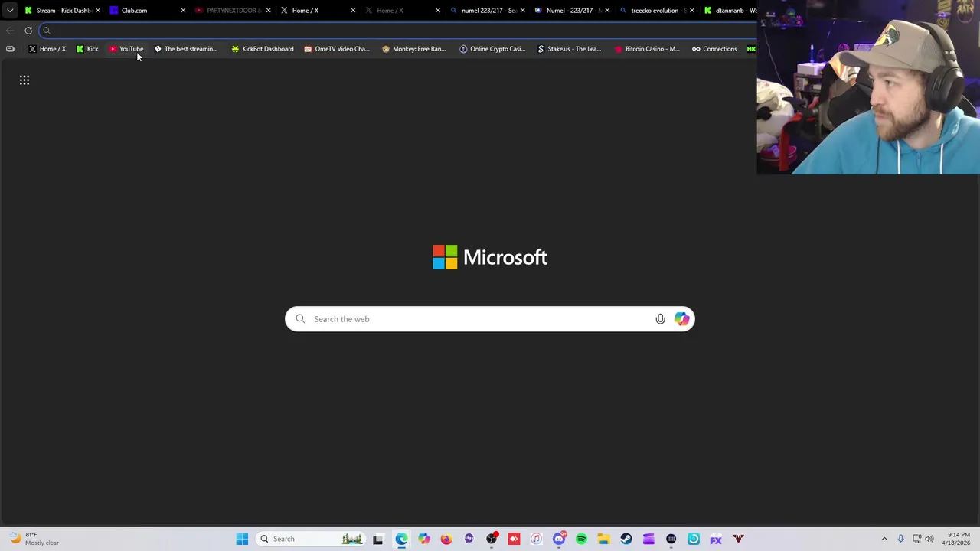This screenshot has height=551, width=980.
Task: Open the OmeTV Video Chat bookmark
Action: point(337,49)
